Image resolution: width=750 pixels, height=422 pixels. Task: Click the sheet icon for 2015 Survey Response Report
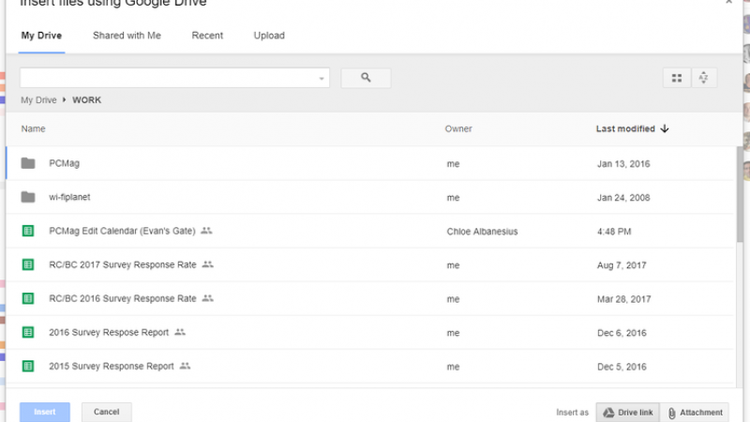tap(28, 366)
